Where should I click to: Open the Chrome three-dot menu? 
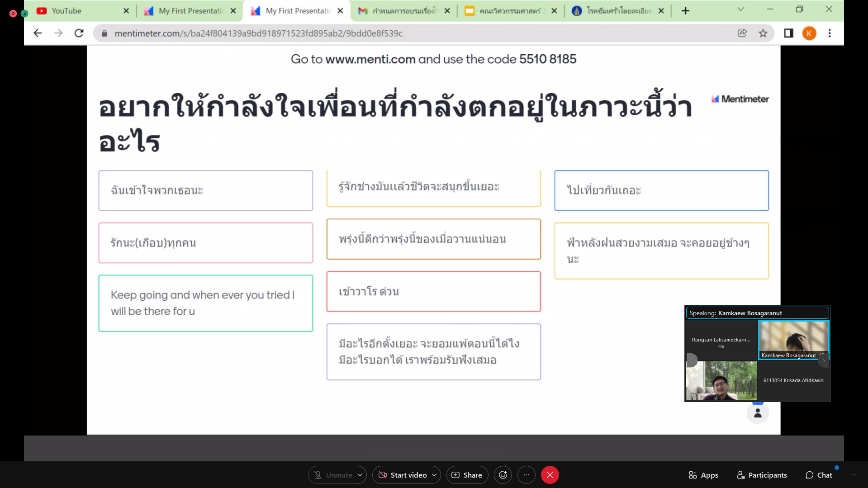point(830,33)
